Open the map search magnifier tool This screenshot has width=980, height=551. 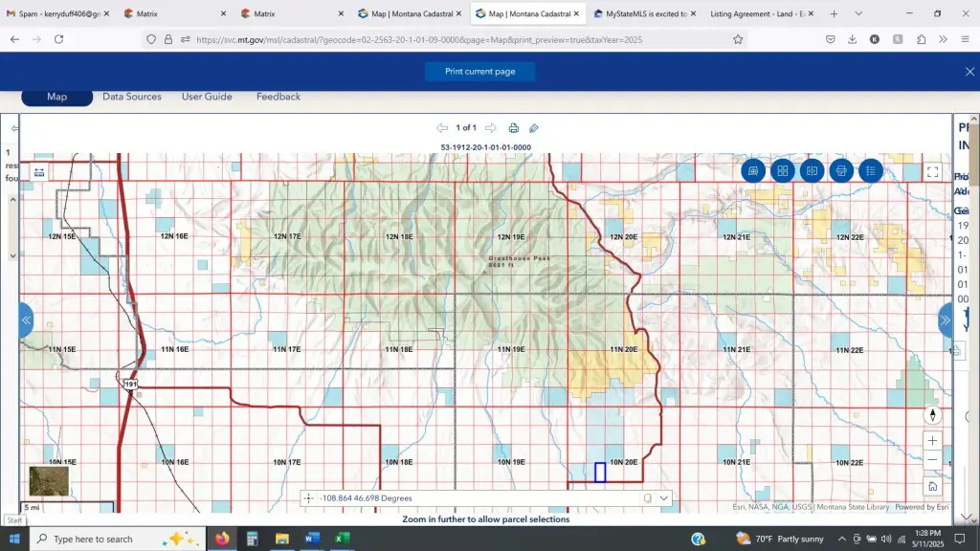[x=753, y=171]
